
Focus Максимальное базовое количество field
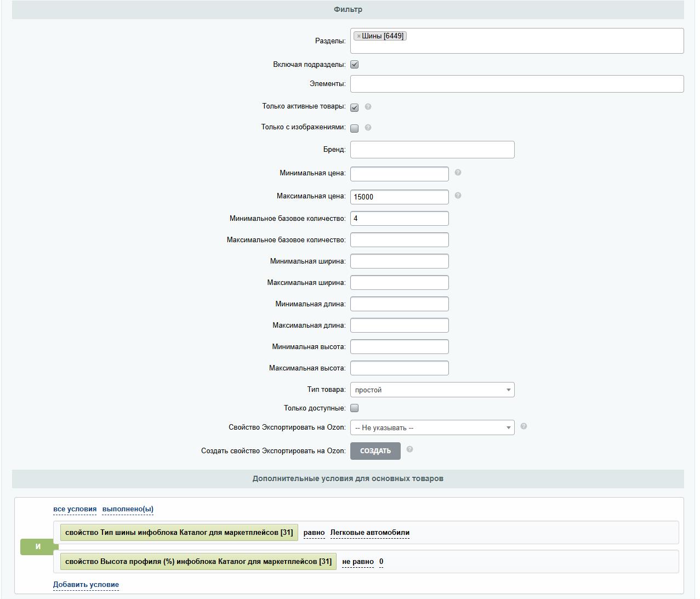[400, 239]
